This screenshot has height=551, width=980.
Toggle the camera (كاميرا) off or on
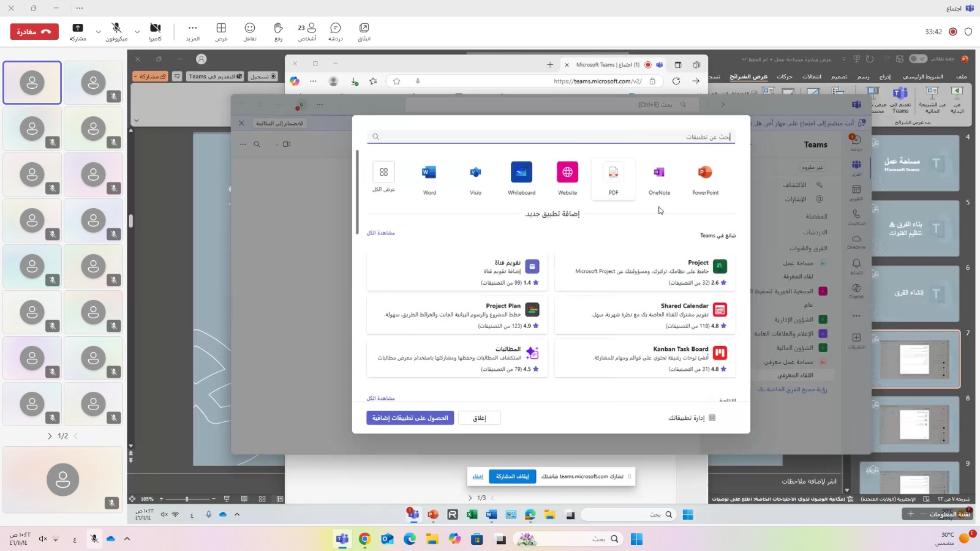tap(155, 32)
